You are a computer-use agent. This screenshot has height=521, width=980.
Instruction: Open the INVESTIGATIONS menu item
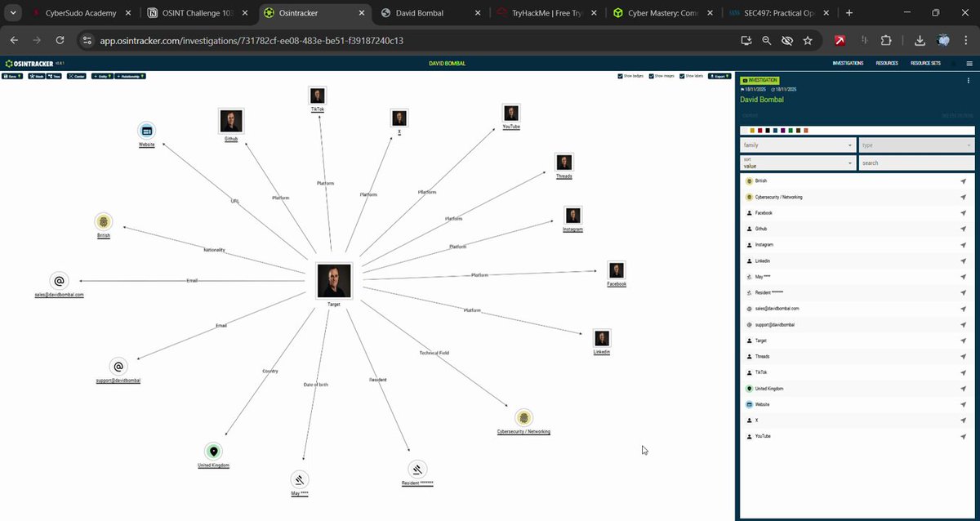tap(848, 64)
